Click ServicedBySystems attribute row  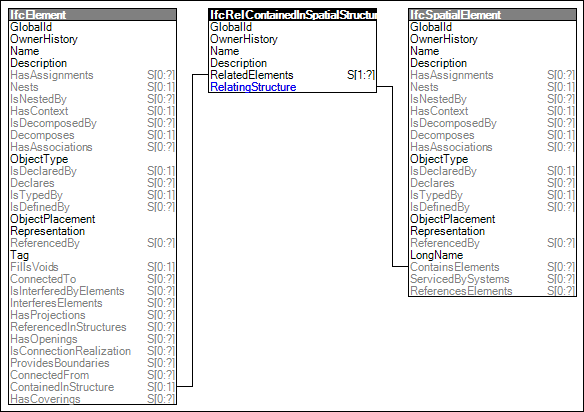tap(492, 279)
